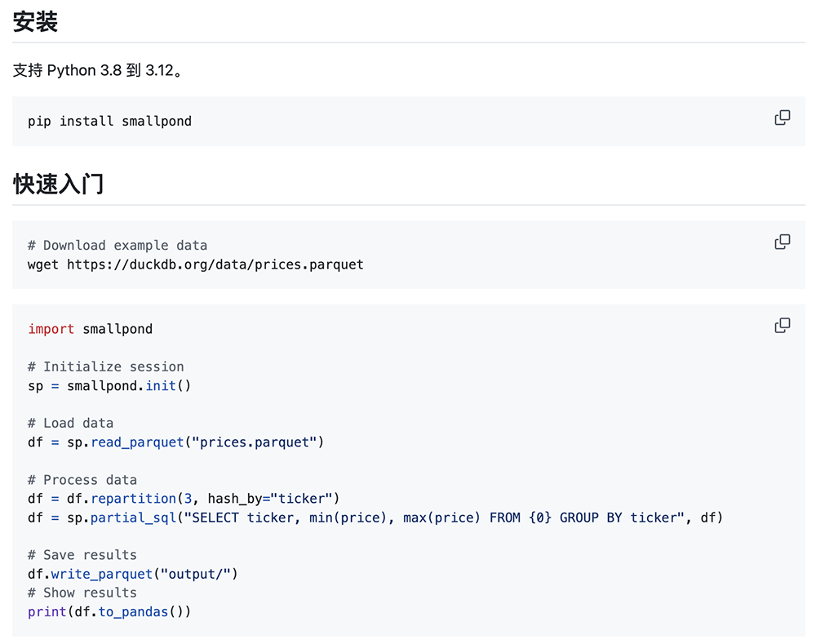Click the 快速入门 section heading

(x=58, y=184)
